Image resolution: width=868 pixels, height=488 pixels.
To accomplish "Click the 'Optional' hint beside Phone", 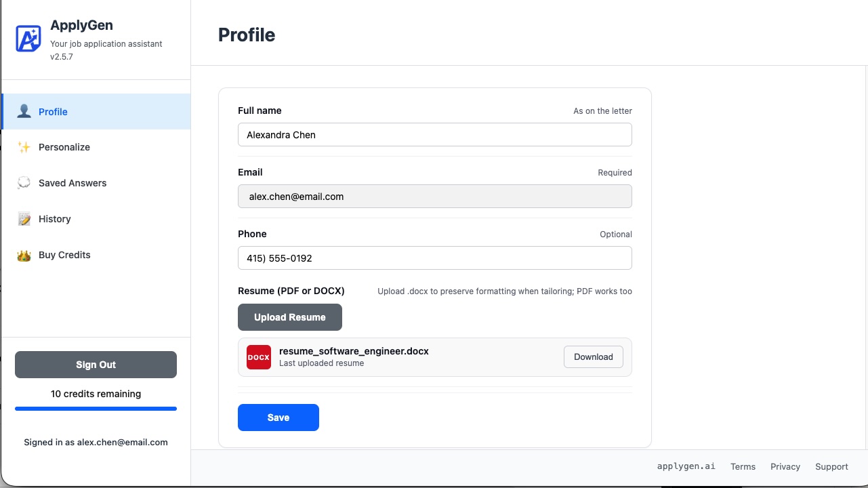I will (x=616, y=235).
